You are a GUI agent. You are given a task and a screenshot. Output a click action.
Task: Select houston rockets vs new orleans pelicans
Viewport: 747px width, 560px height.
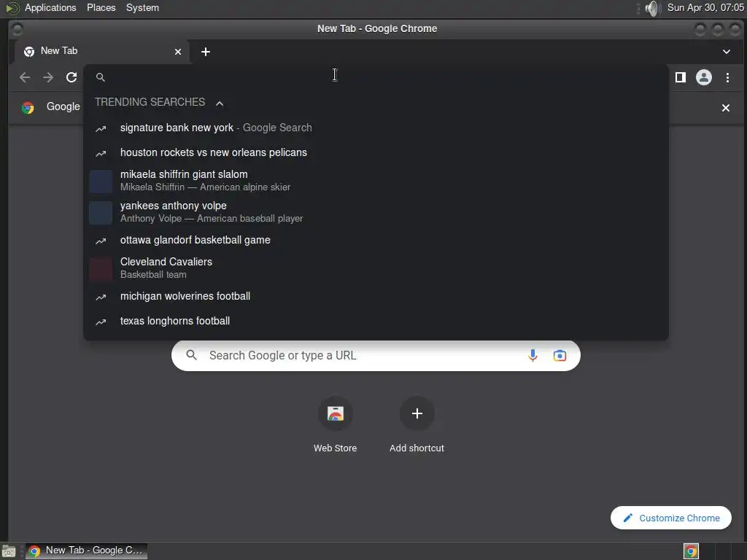tap(376, 152)
